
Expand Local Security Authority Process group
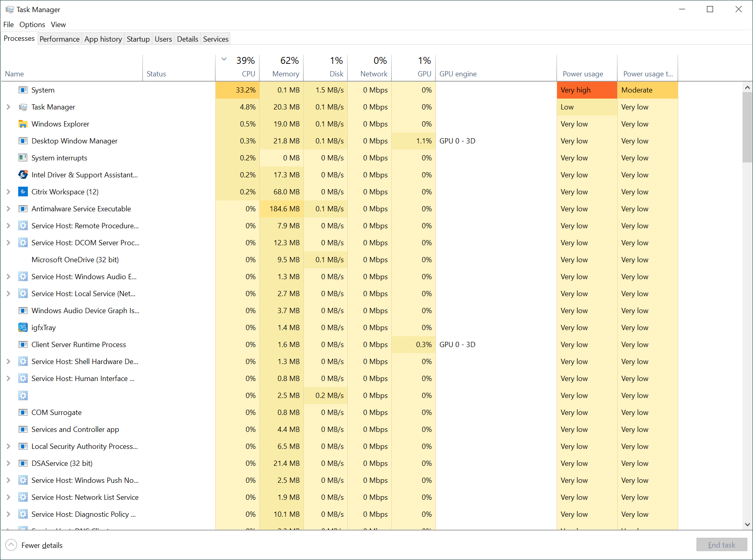(x=8, y=446)
